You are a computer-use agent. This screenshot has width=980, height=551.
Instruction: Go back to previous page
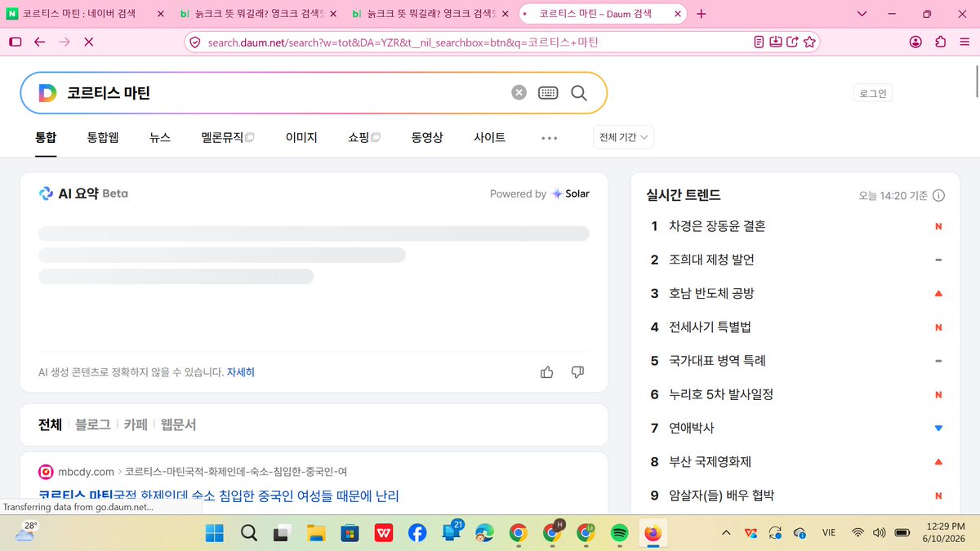click(39, 42)
